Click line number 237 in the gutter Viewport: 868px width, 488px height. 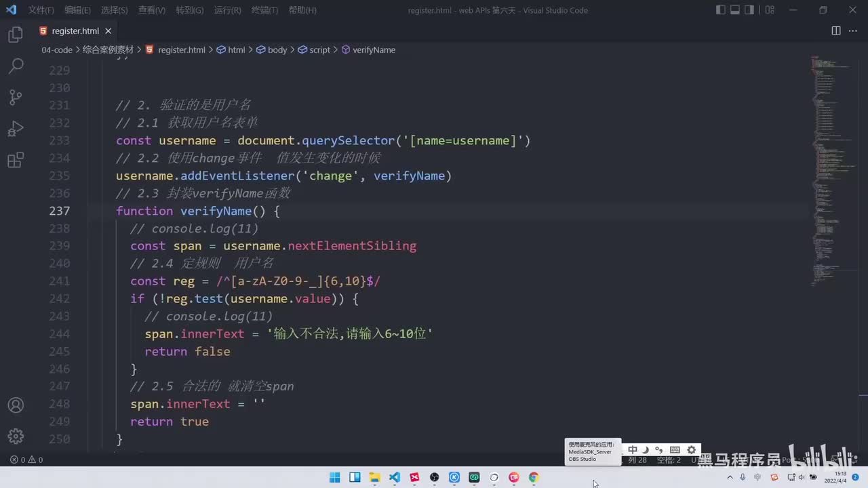pyautogui.click(x=60, y=211)
